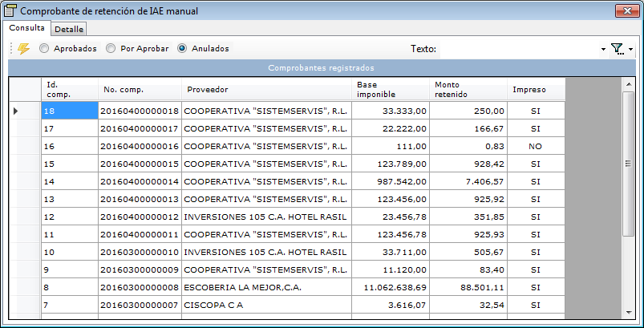644x328 pixels.
Task: Close the Comprobante de retención window
Action: pyautogui.click(x=627, y=11)
